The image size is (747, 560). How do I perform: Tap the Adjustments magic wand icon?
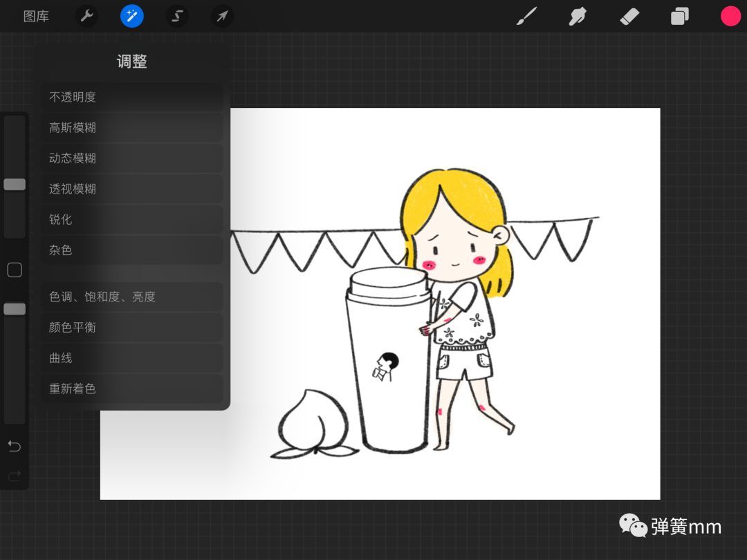[131, 16]
